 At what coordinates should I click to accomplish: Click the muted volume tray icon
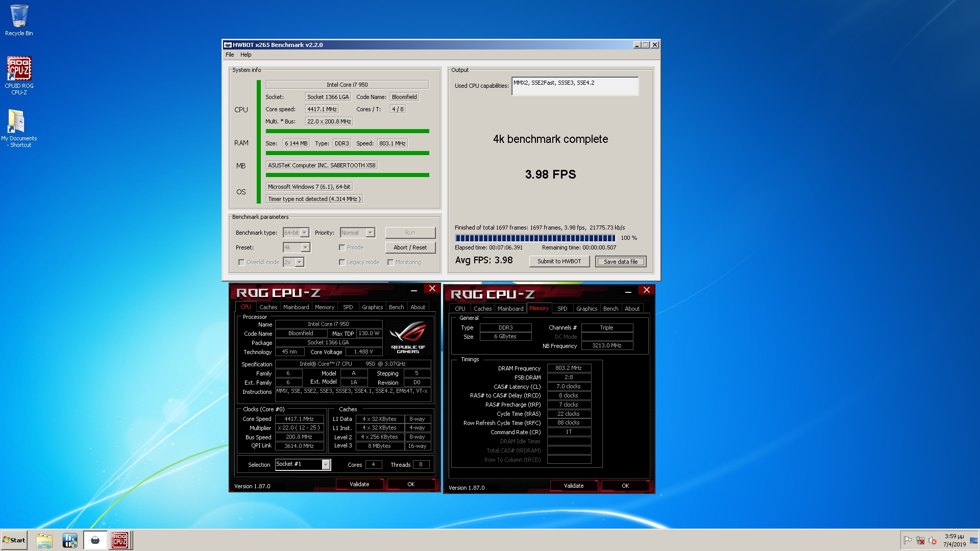click(933, 540)
